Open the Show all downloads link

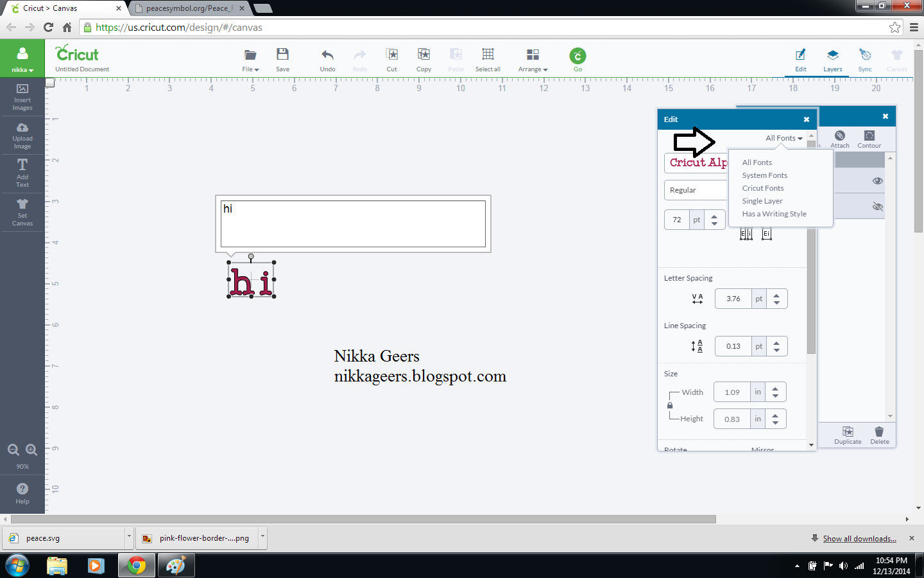(860, 538)
